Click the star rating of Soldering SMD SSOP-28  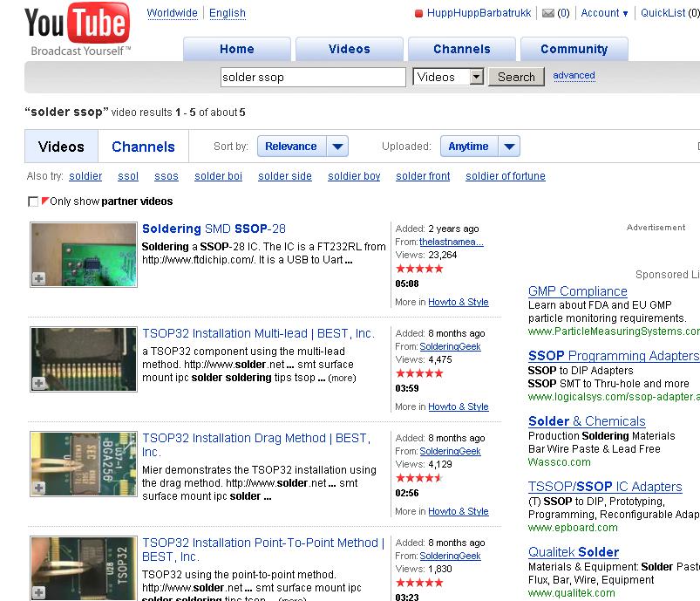pos(419,269)
